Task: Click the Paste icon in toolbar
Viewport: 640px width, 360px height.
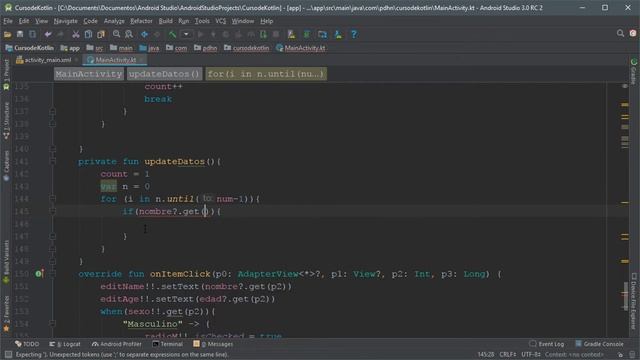Action: coord(101,34)
